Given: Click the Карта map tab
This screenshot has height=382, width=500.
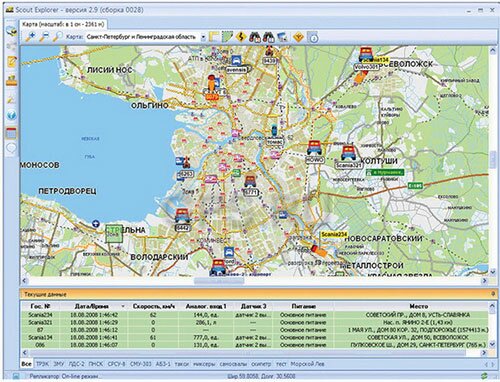Looking at the screenshot, I should tap(63, 24).
